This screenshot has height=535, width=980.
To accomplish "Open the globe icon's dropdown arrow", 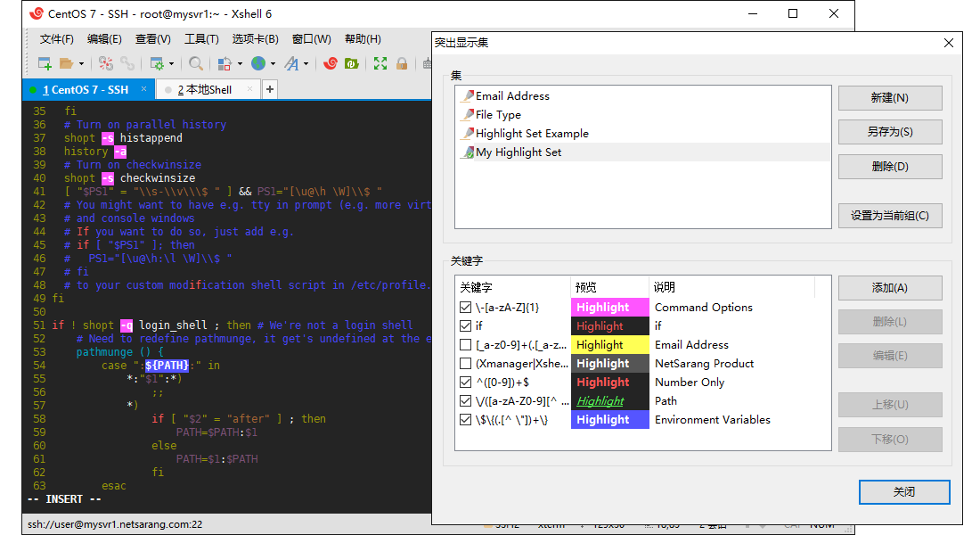I will point(274,62).
